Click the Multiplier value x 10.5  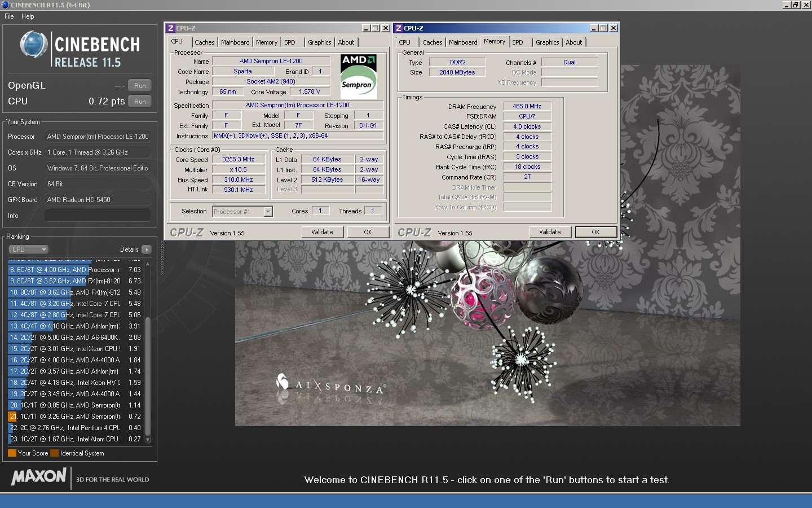tap(239, 170)
